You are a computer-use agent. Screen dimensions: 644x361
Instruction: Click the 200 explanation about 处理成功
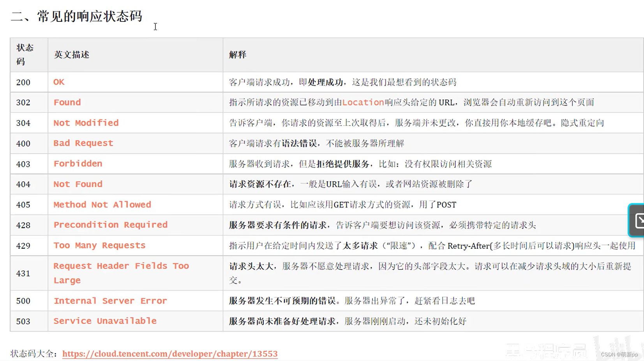click(342, 82)
